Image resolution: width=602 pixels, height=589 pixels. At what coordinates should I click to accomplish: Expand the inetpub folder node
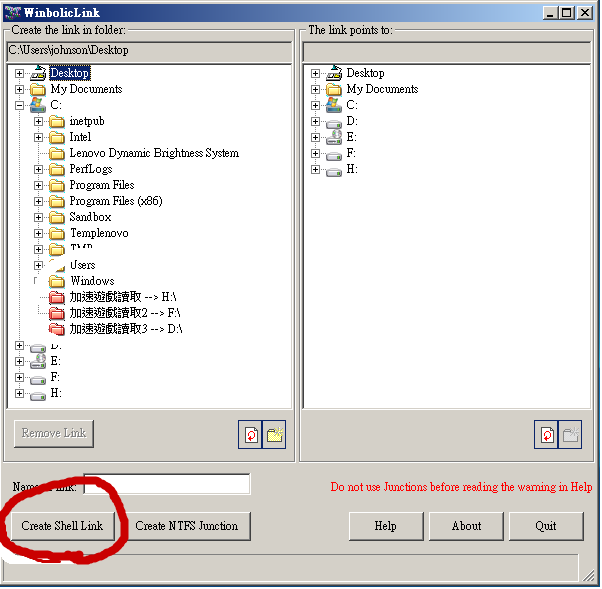38,122
